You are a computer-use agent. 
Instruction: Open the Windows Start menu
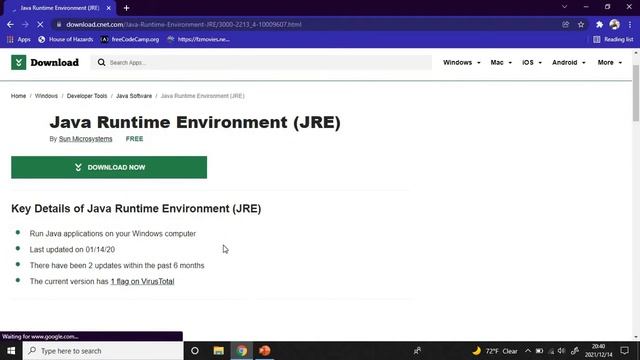coord(11,351)
